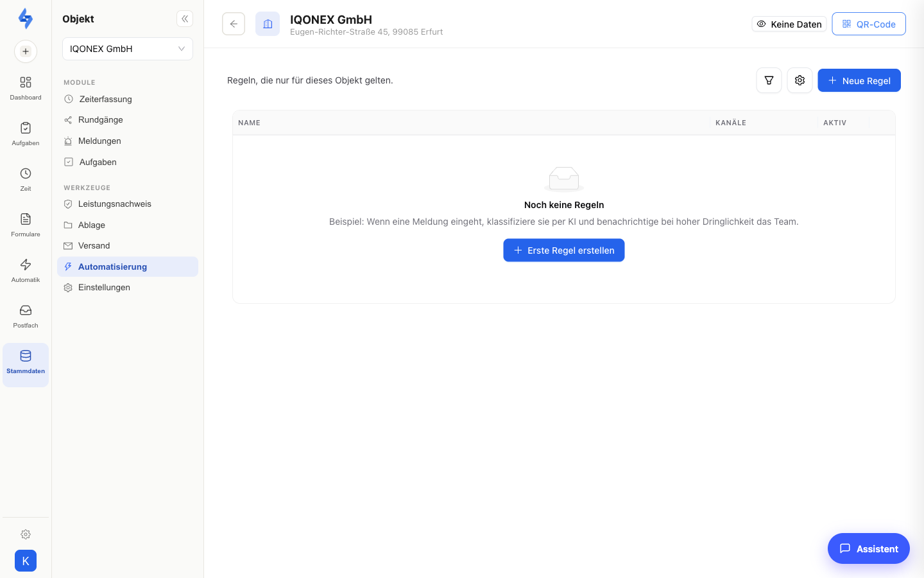The width and height of the screenshot is (924, 578).
Task: Click the back arrow button
Action: click(234, 24)
